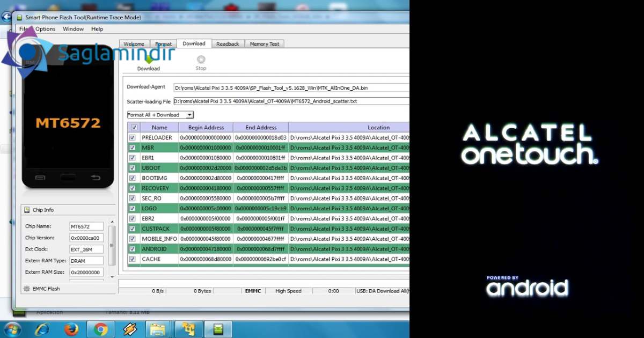Open the Windows Start menu
Image resolution: width=644 pixels, height=338 pixels.
pos(12,328)
